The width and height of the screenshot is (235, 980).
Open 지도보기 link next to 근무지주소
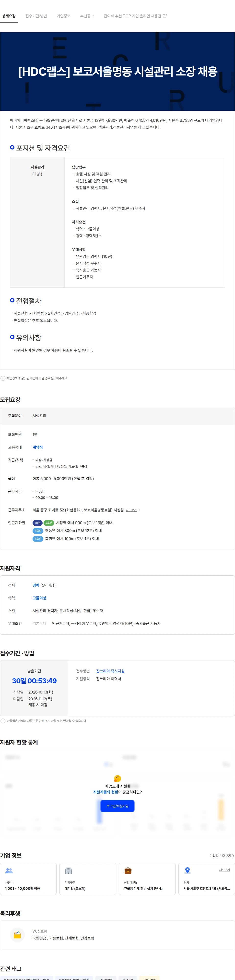(131, 510)
